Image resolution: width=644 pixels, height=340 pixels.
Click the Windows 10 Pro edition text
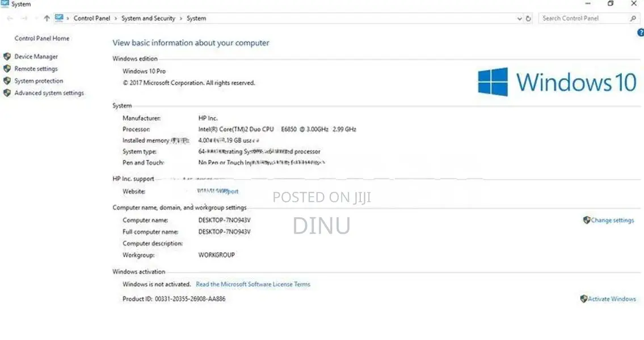pyautogui.click(x=144, y=71)
